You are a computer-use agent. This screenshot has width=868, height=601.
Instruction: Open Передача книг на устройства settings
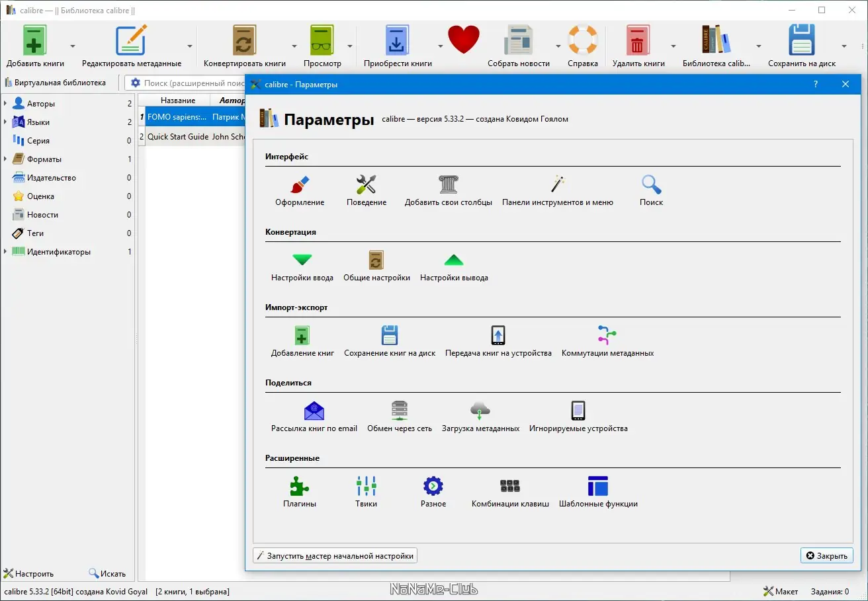coord(498,341)
